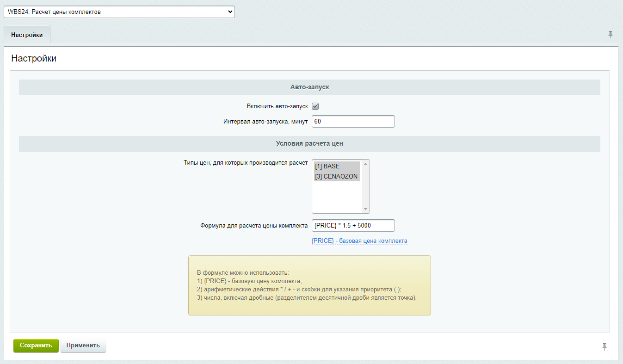Click the pin icon beside the Применить button row
Image resolution: width=623 pixels, height=364 pixels.
[x=604, y=346]
